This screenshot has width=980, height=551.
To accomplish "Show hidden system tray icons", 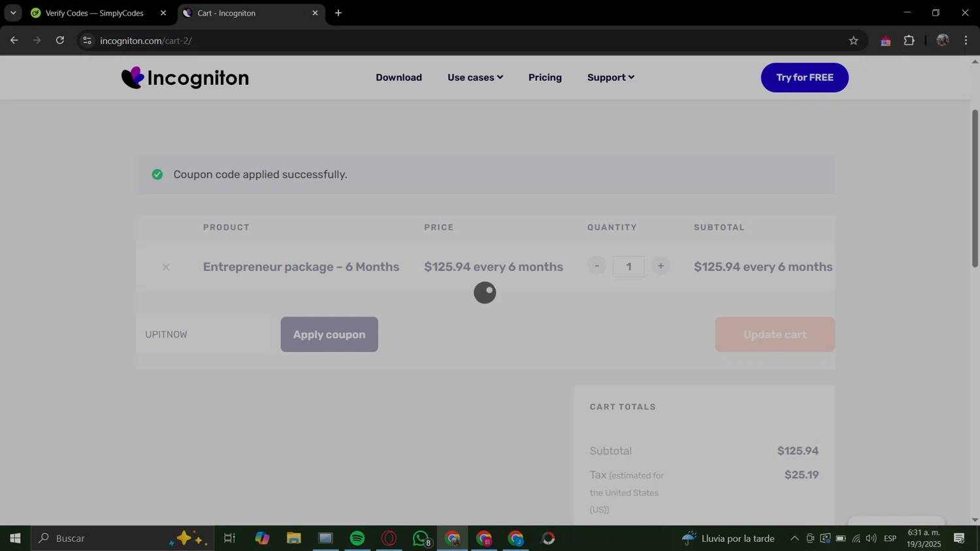I will coord(794,539).
